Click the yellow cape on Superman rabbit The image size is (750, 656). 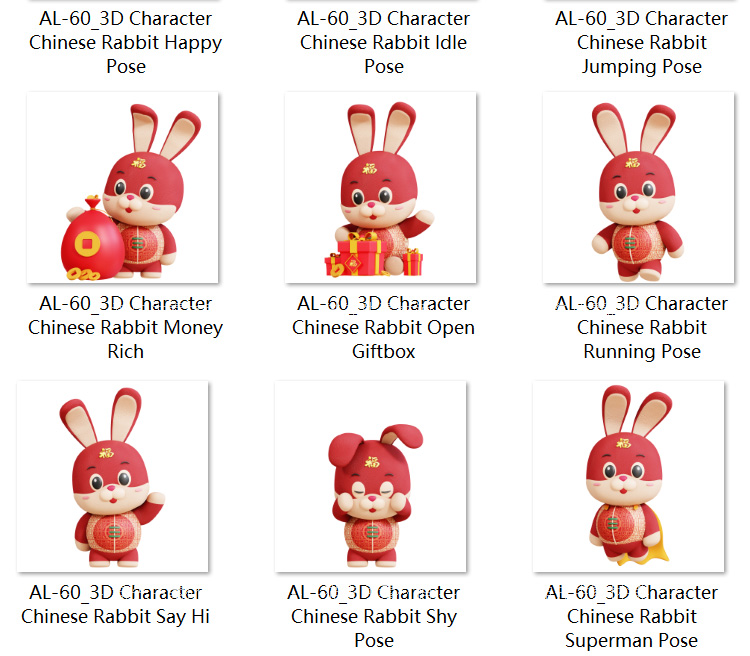point(653,536)
